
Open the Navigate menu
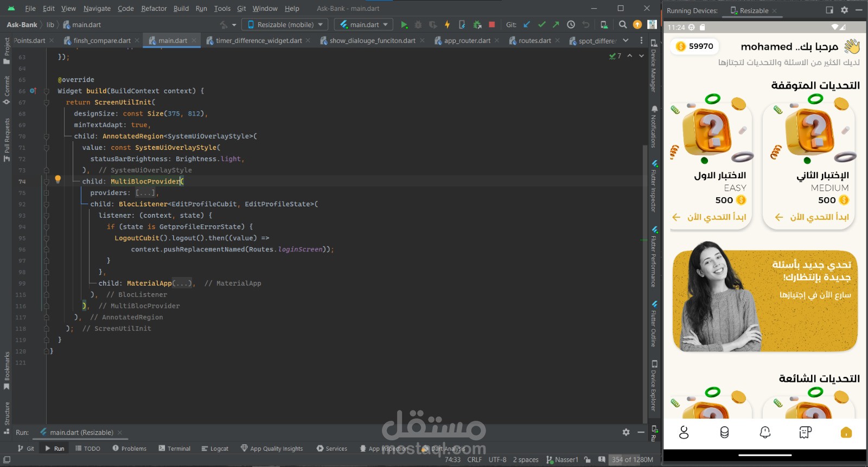point(97,8)
